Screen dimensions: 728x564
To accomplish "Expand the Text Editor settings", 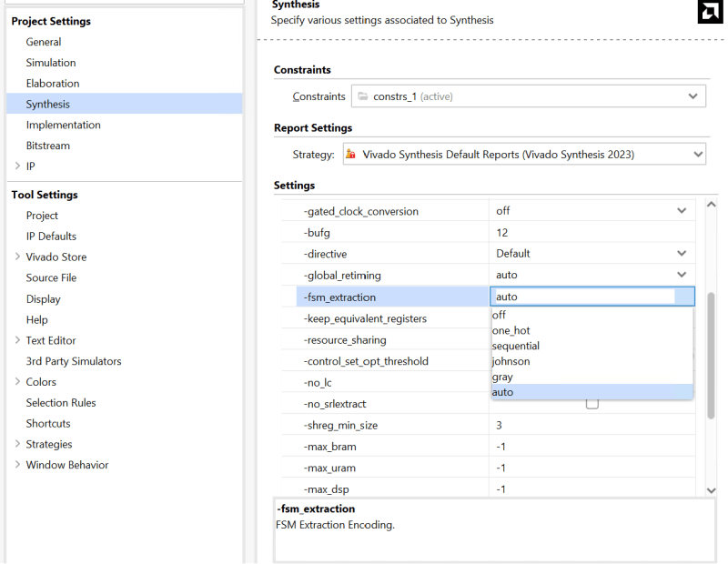I will (x=17, y=340).
